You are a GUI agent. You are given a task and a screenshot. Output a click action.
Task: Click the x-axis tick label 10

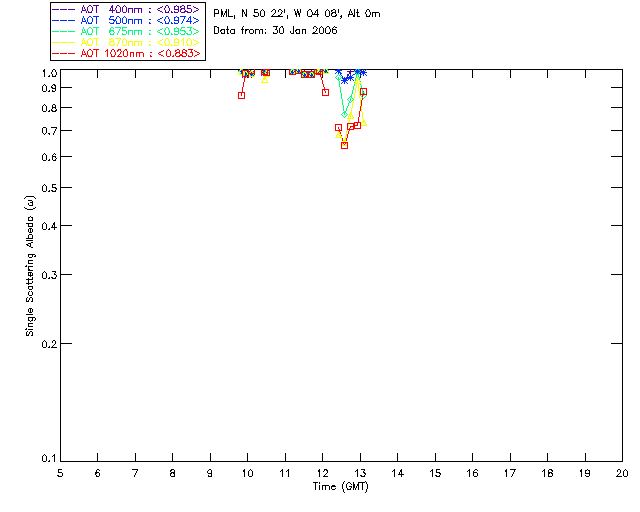coord(247,473)
